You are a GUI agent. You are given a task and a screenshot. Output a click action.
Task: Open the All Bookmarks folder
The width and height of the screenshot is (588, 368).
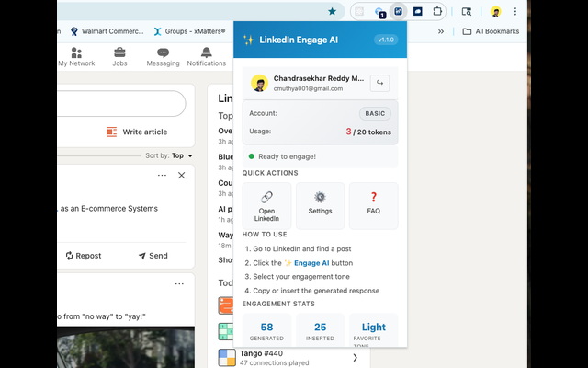click(x=491, y=31)
